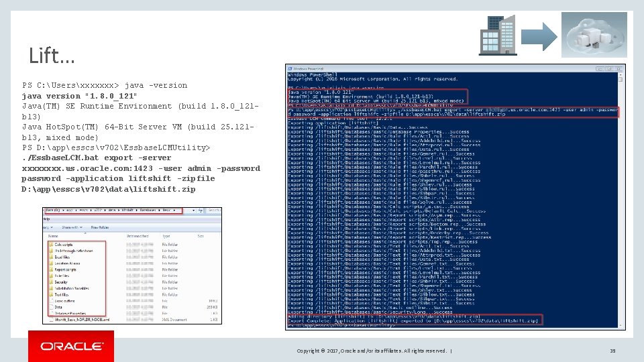Screen dimensions: 644x362
Task: Click the office building image
Action: 498,36
